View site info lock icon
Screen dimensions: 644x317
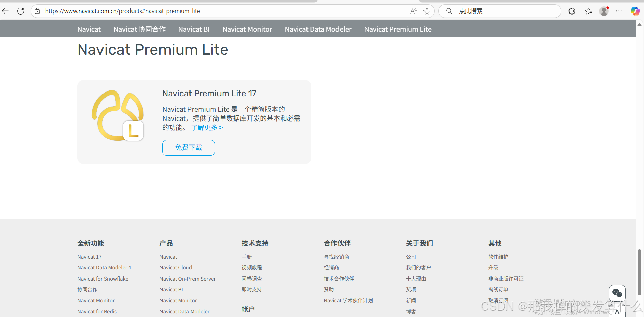click(38, 11)
